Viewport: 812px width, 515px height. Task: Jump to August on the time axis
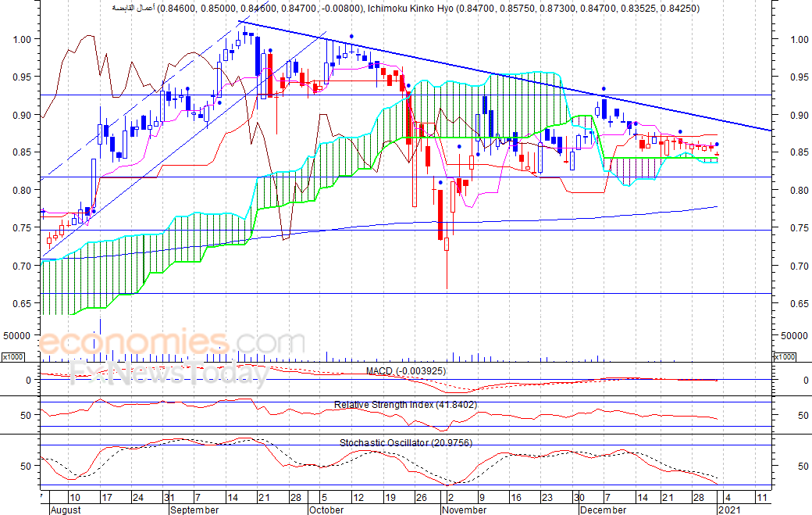[65, 510]
